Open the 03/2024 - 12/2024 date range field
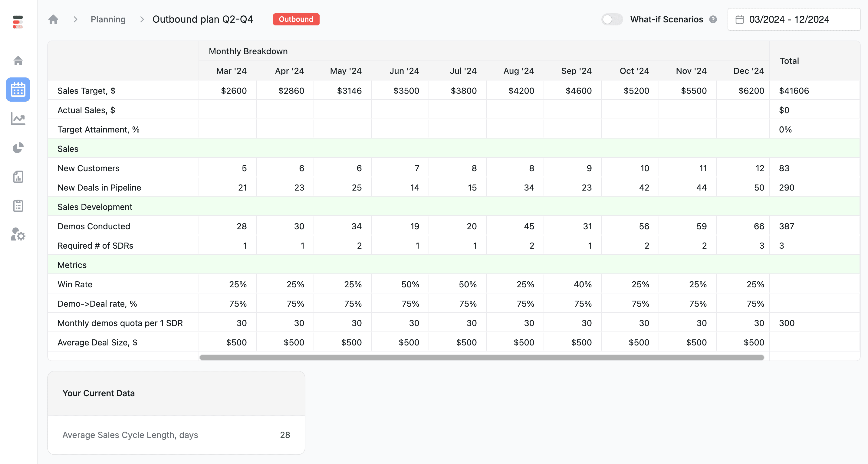 tap(794, 20)
